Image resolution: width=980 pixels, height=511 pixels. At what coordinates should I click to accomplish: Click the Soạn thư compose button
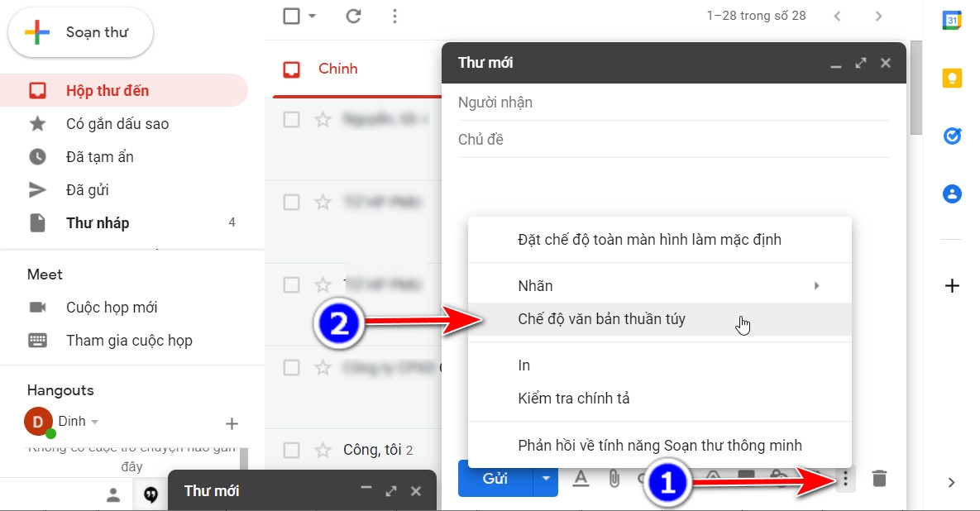point(80,32)
